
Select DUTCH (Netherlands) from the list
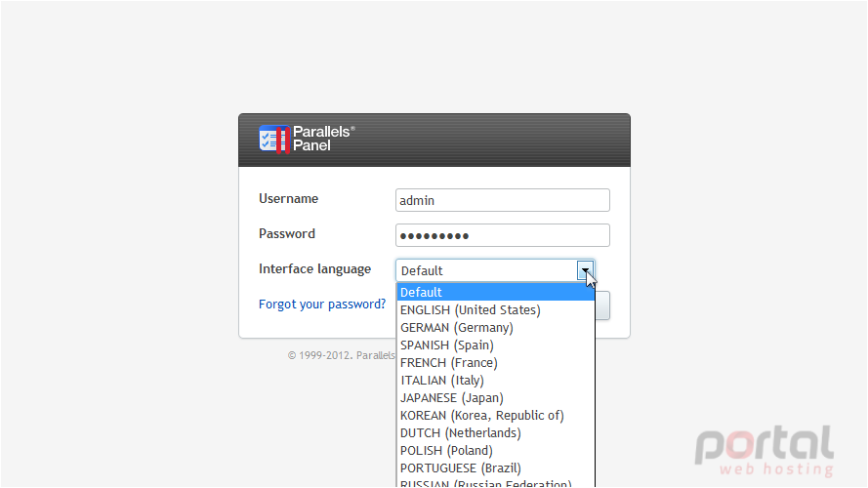[495, 433]
